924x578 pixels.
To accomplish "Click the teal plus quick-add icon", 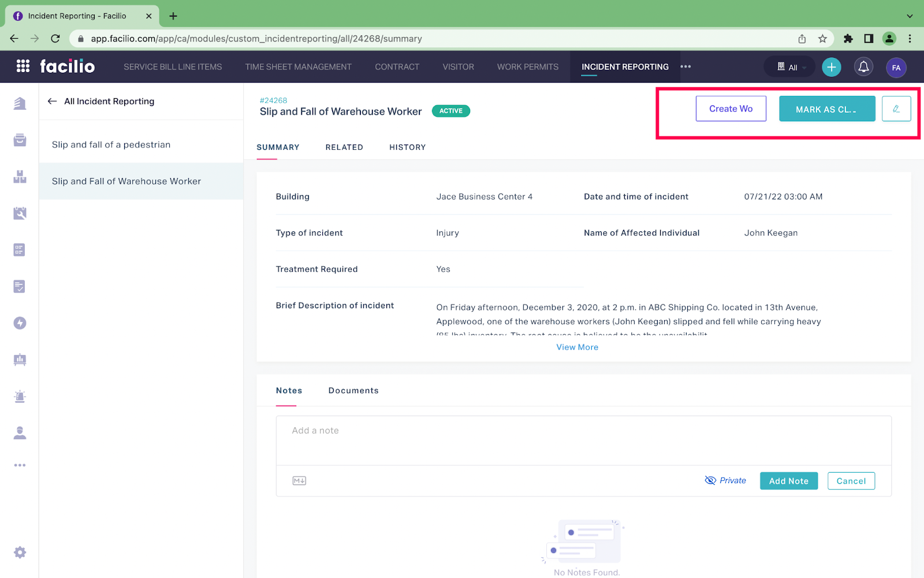I will click(832, 67).
